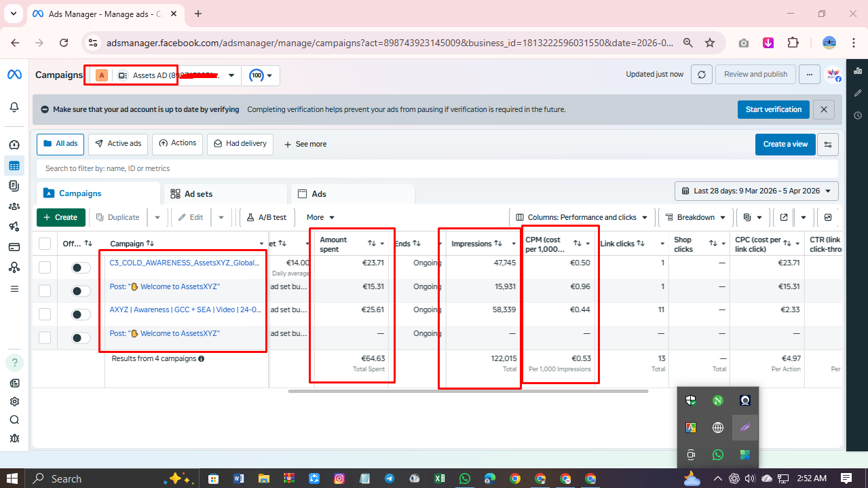Open the notifications bell icon
Viewport: 868px width, 488px height.
pos(14,107)
